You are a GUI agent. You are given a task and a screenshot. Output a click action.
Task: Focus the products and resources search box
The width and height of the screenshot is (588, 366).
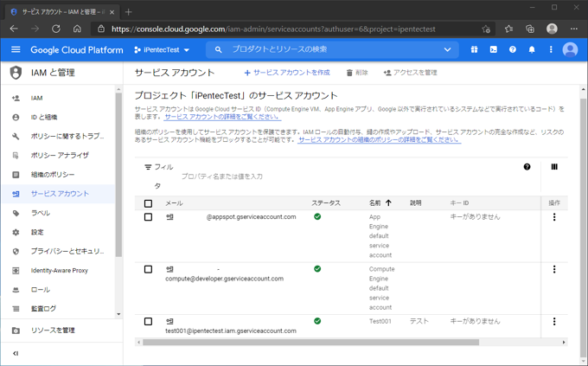(334, 49)
